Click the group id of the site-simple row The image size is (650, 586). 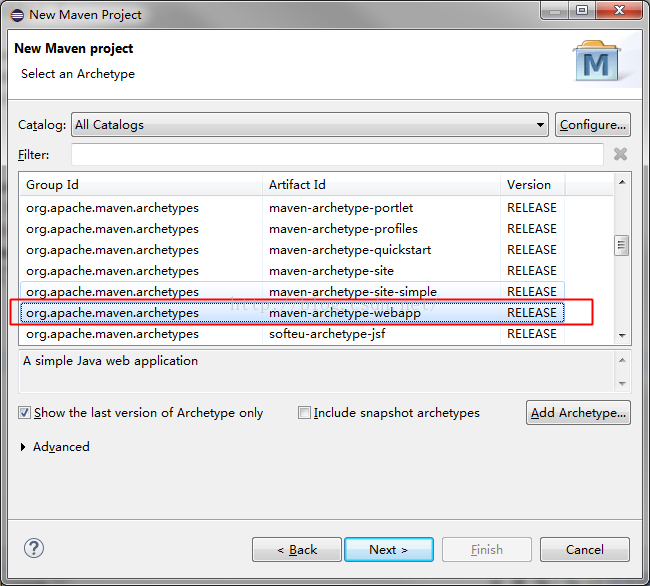pyautogui.click(x=112, y=292)
